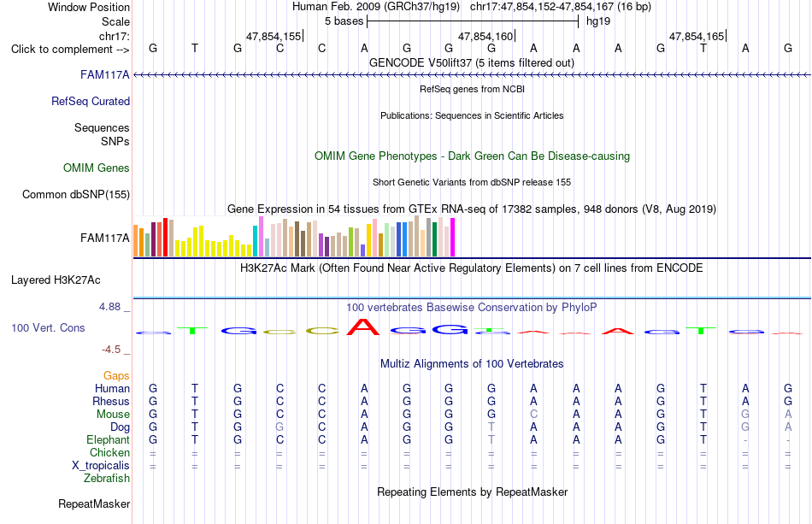Click the black FAM117A GTEx expression label
The height and width of the screenshot is (524, 812).
104,238
